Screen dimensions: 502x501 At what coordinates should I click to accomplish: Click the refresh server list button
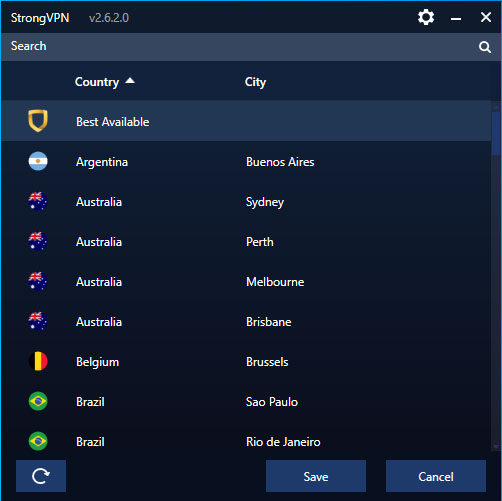[x=41, y=476]
